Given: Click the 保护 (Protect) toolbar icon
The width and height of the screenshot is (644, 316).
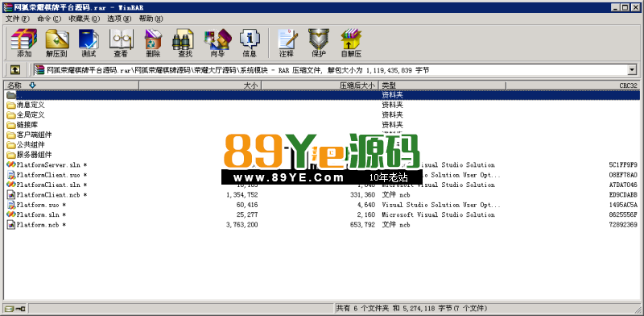Looking at the screenshot, I should pyautogui.click(x=319, y=43).
